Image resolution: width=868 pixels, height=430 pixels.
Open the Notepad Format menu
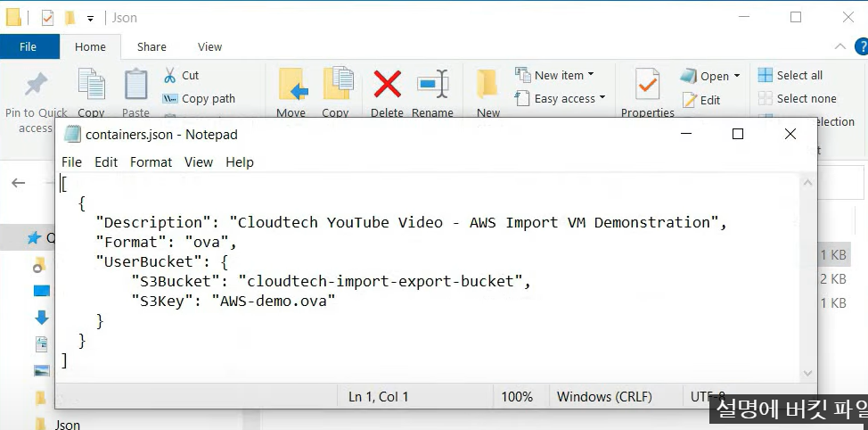click(x=151, y=161)
